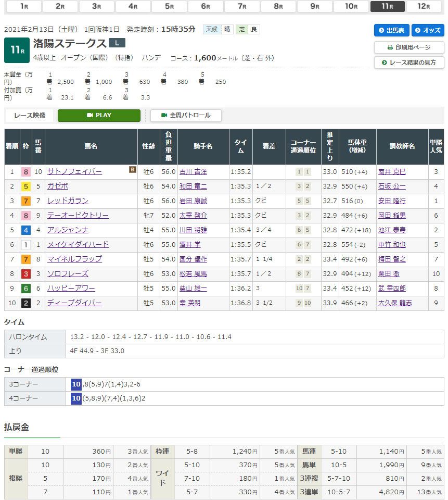Play the race video with PLAY button
The width and height of the screenshot is (448, 500).
99,116
